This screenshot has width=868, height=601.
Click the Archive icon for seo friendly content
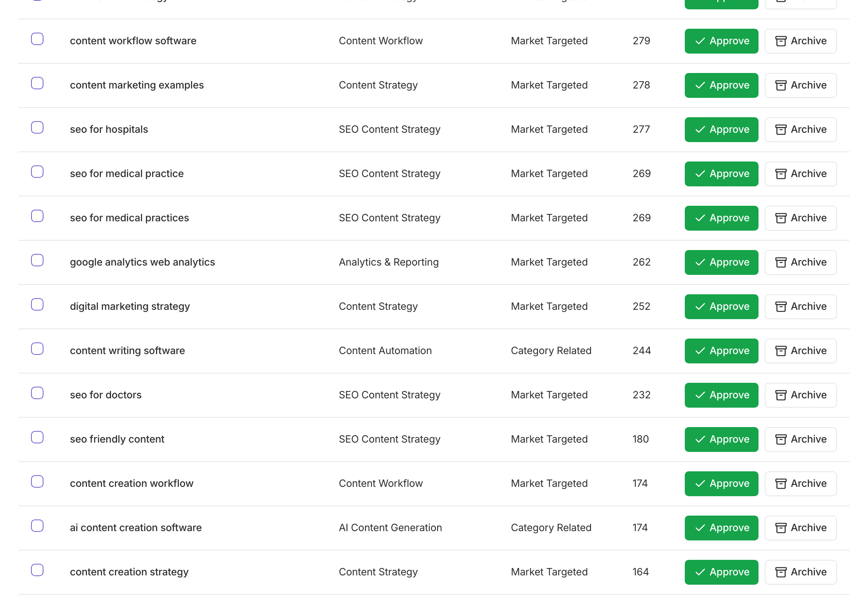click(781, 439)
